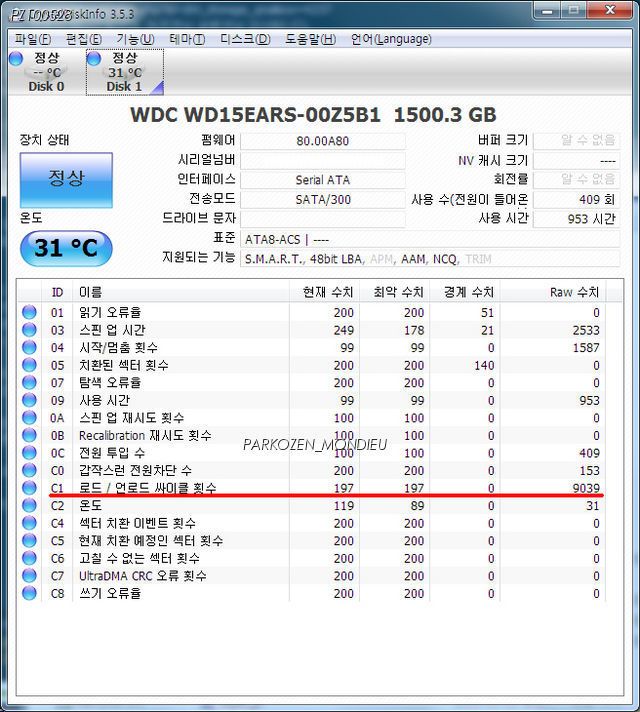Screen dimensions: 640x712
Task: Open the 테마(T) menu
Action: tap(187, 39)
